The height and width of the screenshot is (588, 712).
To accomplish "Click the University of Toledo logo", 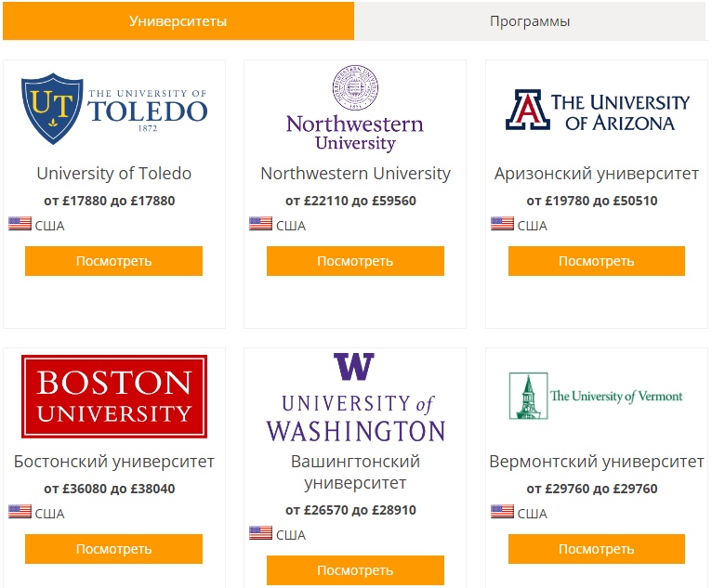I will coord(114,109).
